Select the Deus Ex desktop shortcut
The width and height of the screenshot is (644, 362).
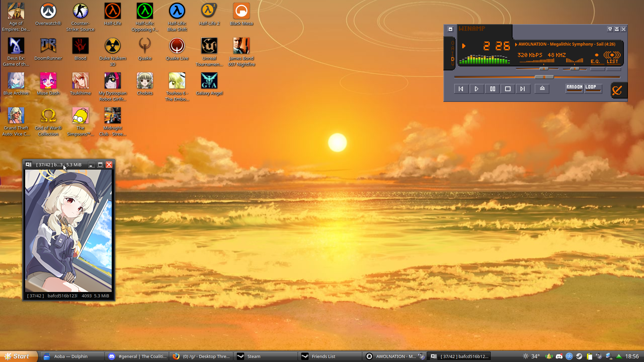tap(16, 52)
